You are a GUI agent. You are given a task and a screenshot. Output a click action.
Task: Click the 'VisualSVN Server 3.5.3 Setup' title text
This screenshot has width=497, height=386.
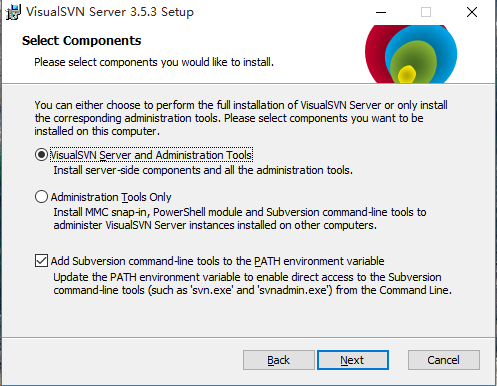pyautogui.click(x=110, y=12)
